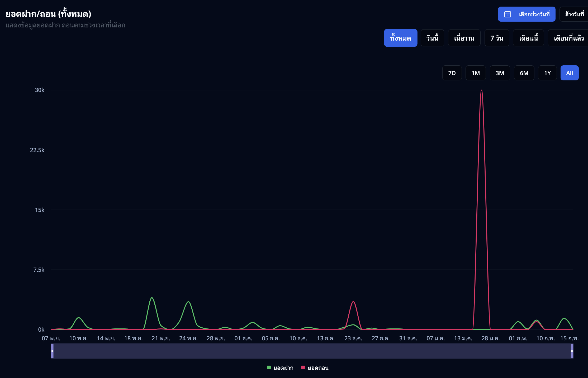The width and height of the screenshot is (588, 378).
Task: Click the calendar icon in date picker button
Action: coord(508,14)
